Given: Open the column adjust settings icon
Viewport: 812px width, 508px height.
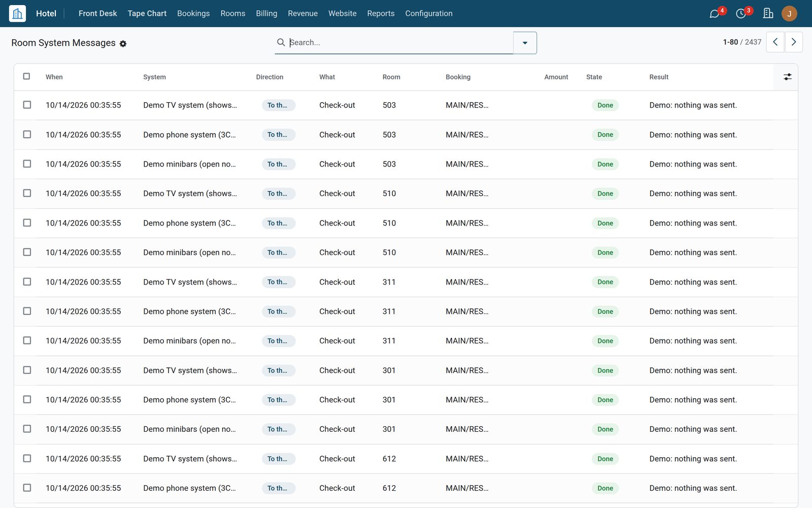Looking at the screenshot, I should pos(787,77).
